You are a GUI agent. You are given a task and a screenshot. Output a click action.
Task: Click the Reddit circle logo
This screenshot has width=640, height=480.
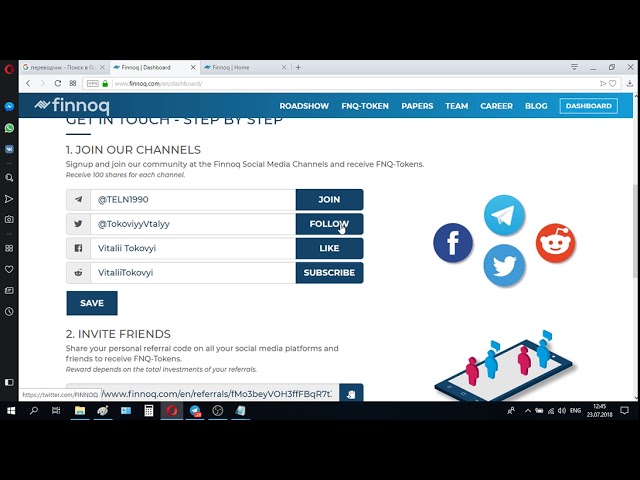556,243
